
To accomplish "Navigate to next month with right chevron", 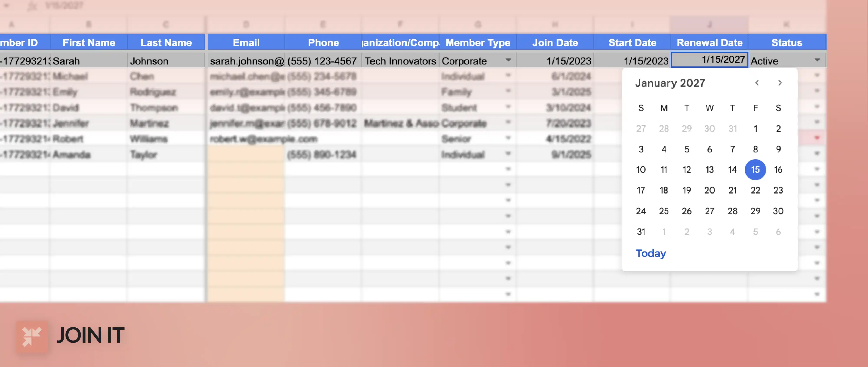I will click(780, 83).
